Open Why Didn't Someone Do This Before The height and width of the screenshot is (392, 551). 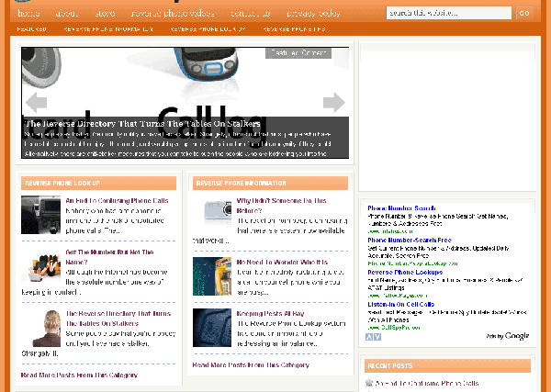click(x=282, y=206)
